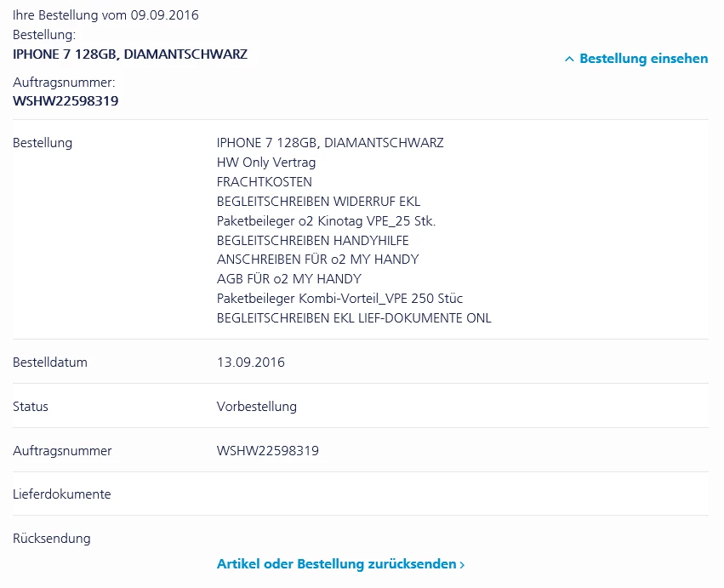Click the bold order number WSHW22598319
Screen dimensions: 724x588
66,100
